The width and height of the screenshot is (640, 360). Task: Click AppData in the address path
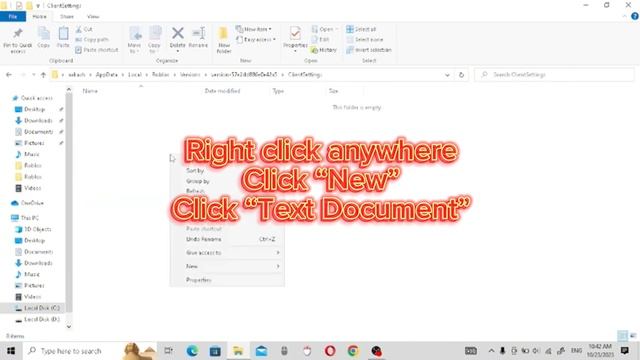point(107,75)
